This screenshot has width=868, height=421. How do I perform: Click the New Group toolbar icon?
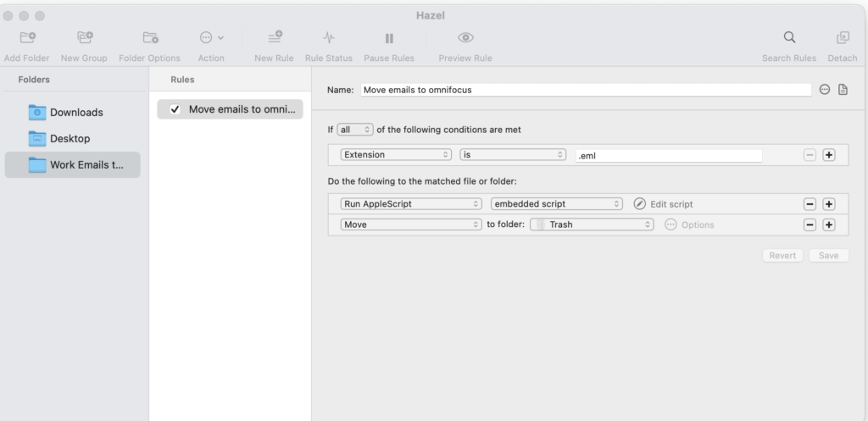[x=84, y=38]
